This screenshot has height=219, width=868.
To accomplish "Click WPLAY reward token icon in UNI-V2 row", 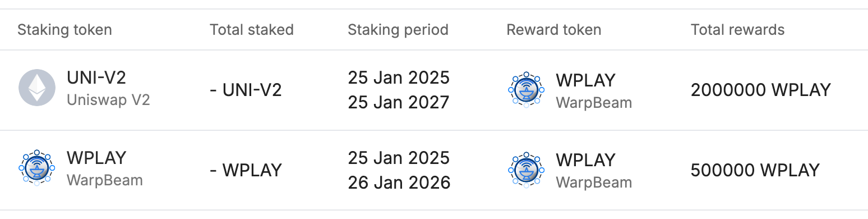I will tap(526, 89).
